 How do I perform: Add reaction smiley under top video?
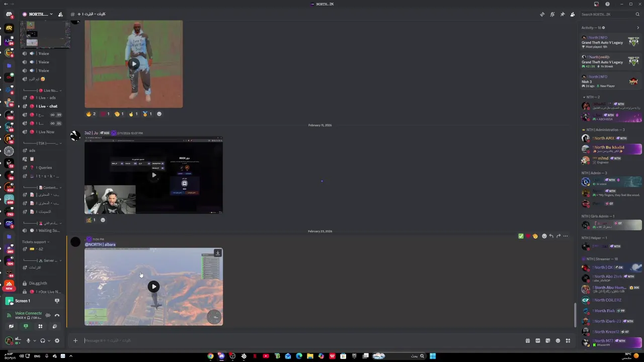click(x=159, y=114)
